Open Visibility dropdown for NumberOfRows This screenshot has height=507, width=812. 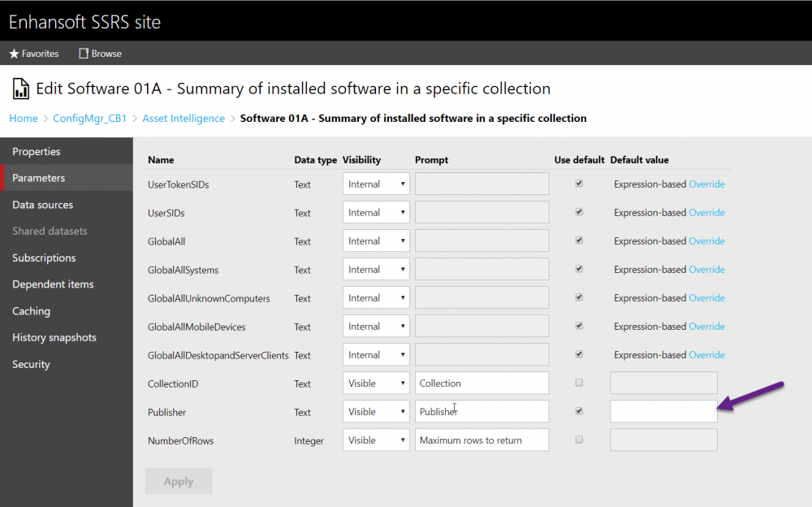(x=376, y=440)
